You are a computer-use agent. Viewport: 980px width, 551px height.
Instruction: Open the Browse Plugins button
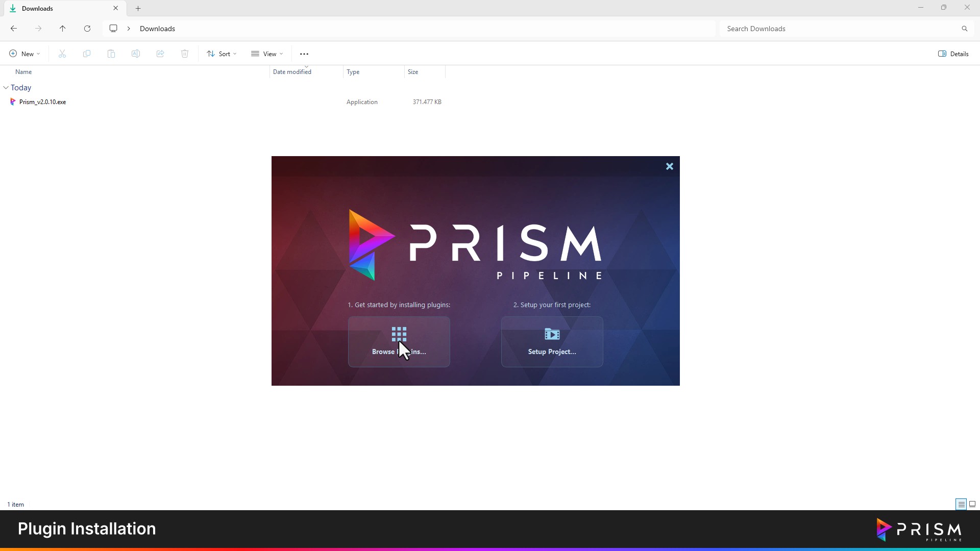click(x=399, y=341)
